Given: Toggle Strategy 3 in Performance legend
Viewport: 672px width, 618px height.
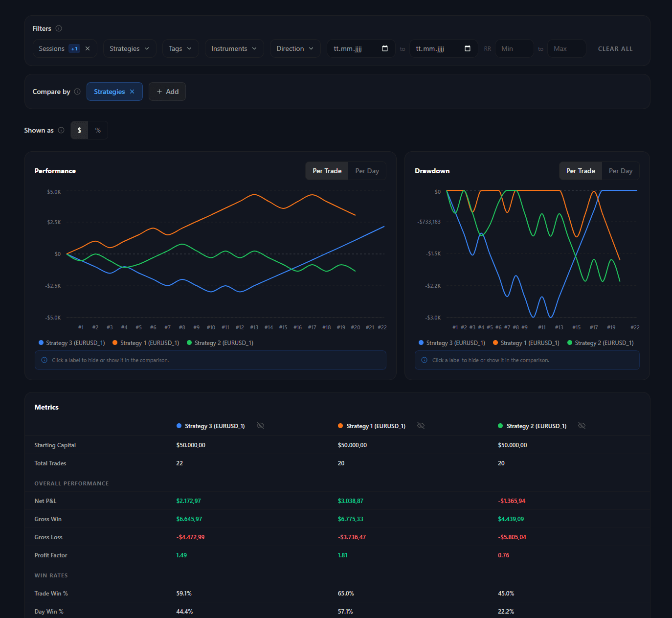Looking at the screenshot, I should click(72, 343).
